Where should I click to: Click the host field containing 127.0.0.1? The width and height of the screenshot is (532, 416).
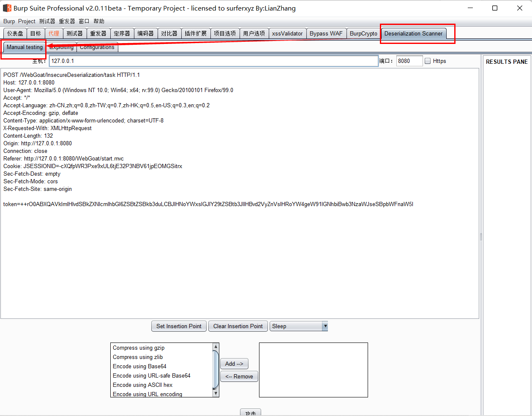click(213, 61)
